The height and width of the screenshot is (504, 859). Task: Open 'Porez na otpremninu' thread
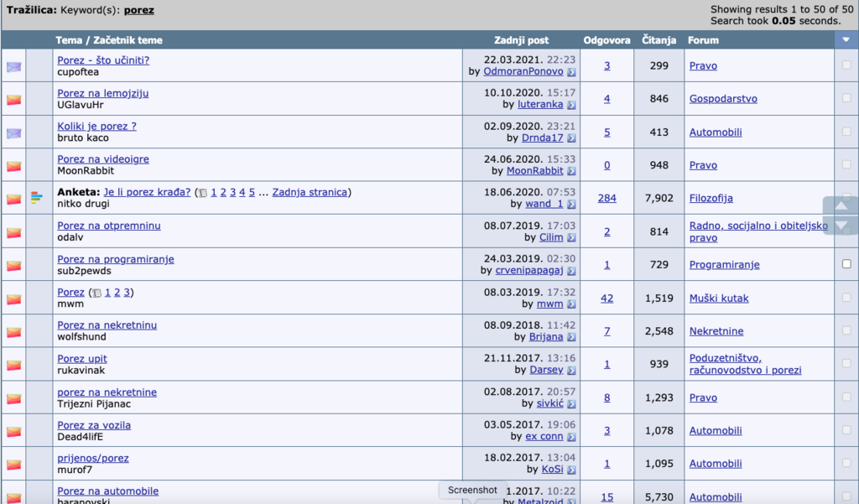click(109, 226)
